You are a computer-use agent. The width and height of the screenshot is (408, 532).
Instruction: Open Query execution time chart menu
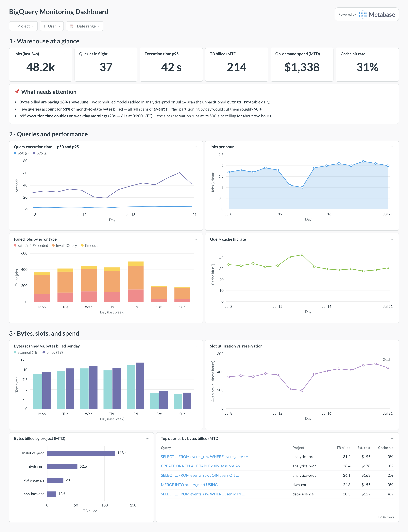pyautogui.click(x=196, y=147)
